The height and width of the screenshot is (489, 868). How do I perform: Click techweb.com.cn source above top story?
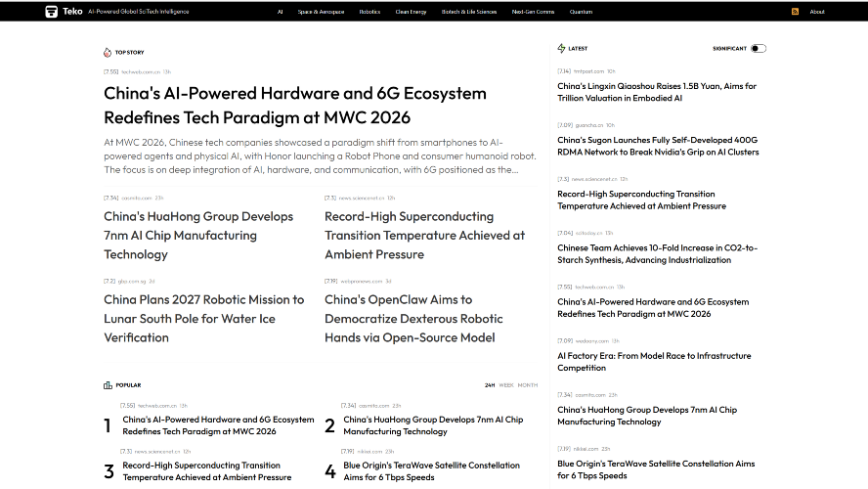(x=141, y=72)
